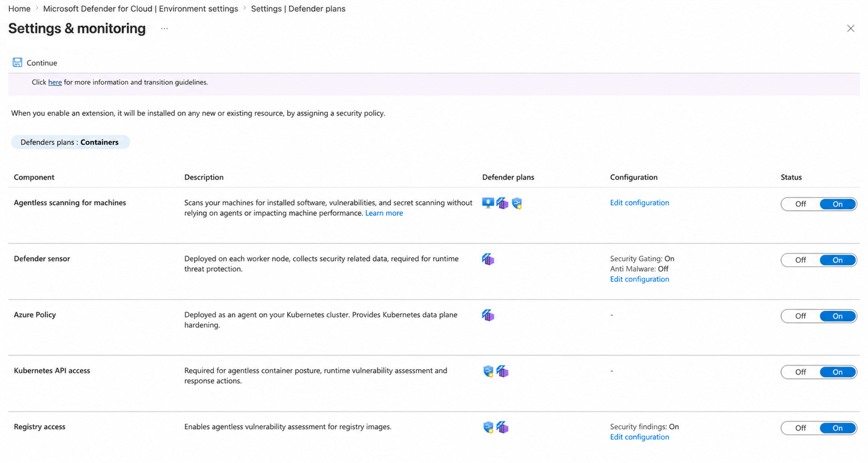Screen dimensions: 868x463
Task: Click the Defender sensor description text
Action: (321, 264)
